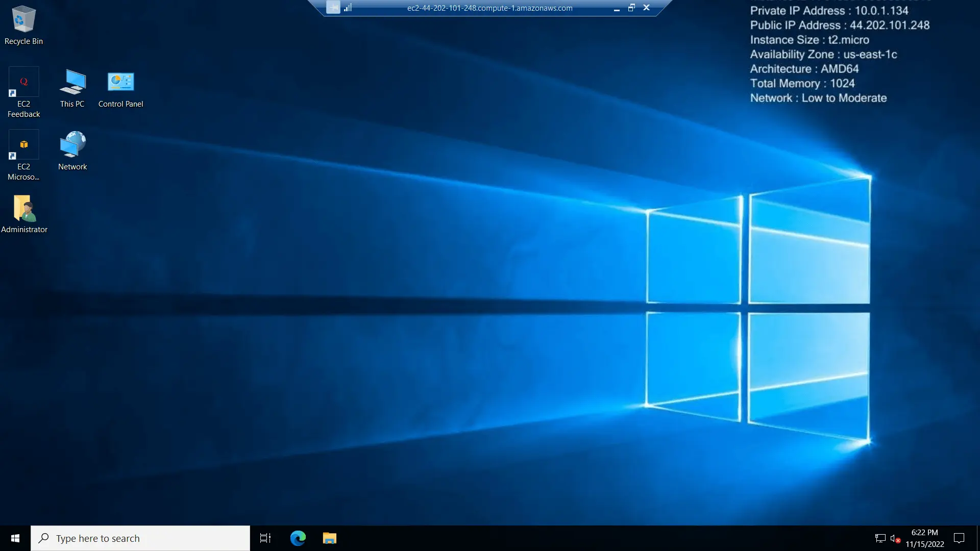This screenshot has width=980, height=551.
Task: Click the pin icon on the remote connection bar
Action: point(333,8)
